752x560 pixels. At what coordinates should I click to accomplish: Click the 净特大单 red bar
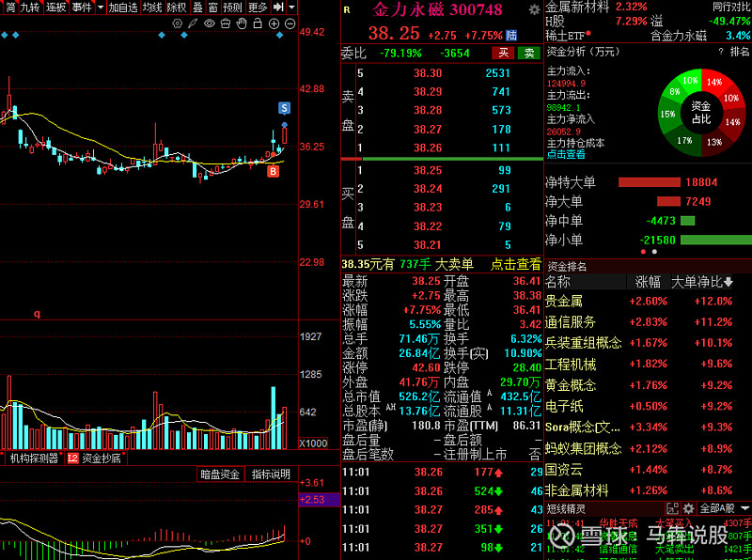click(650, 182)
